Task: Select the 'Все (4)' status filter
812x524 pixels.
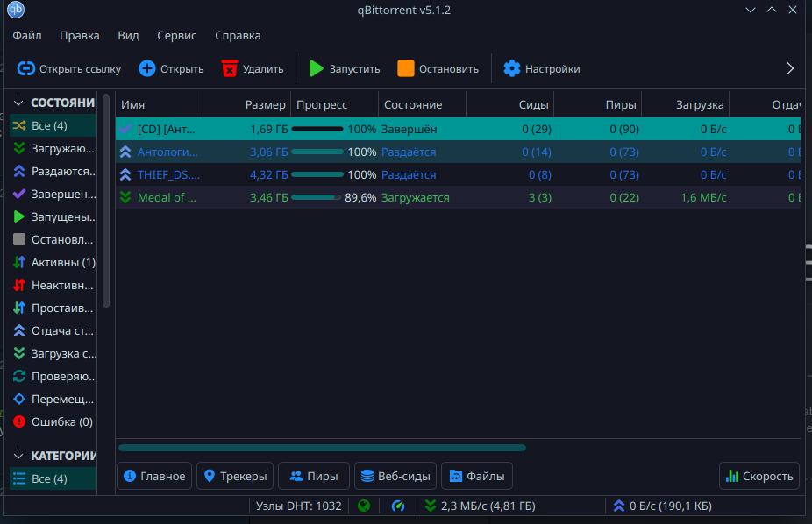Action: [x=53, y=125]
